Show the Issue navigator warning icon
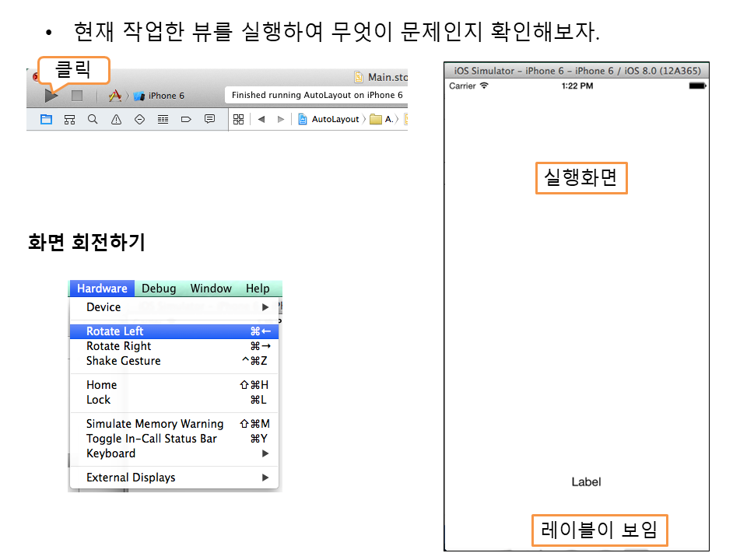This screenshot has width=747, height=560. click(116, 119)
